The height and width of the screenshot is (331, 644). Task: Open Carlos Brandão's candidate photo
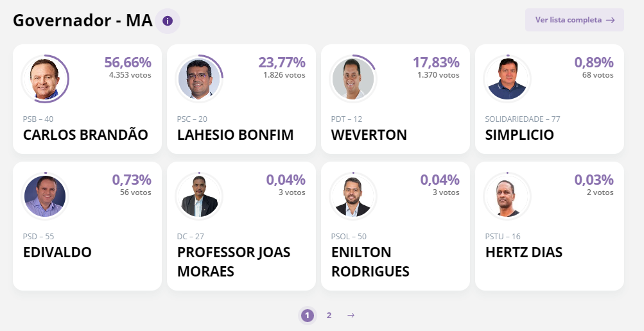pos(45,79)
